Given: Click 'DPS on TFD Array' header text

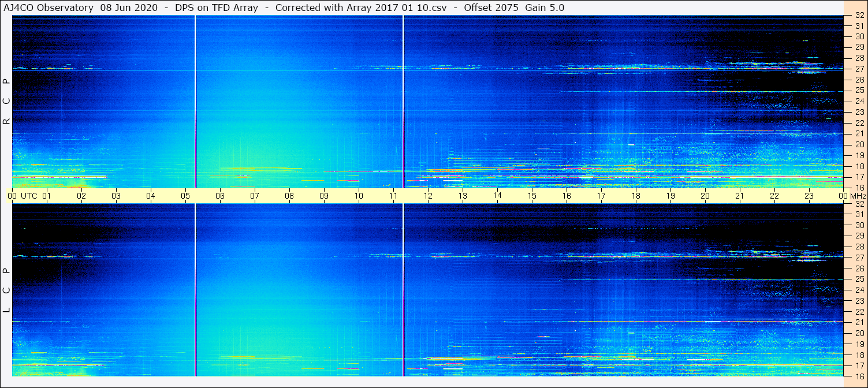Looking at the screenshot, I should click(217, 8).
